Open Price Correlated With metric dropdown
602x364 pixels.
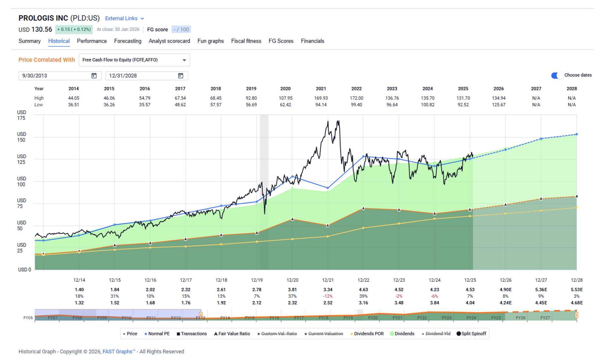[x=134, y=60]
